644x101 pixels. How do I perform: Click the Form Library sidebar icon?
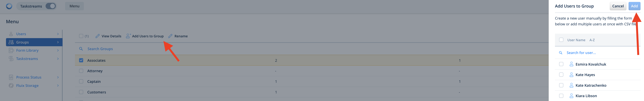pyautogui.click(x=11, y=50)
